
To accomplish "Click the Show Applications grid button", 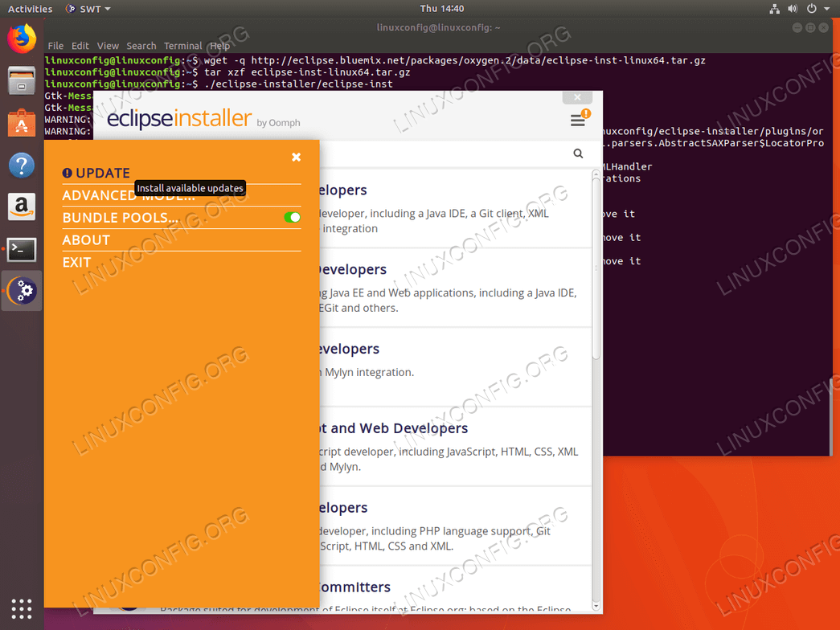I will 21,608.
